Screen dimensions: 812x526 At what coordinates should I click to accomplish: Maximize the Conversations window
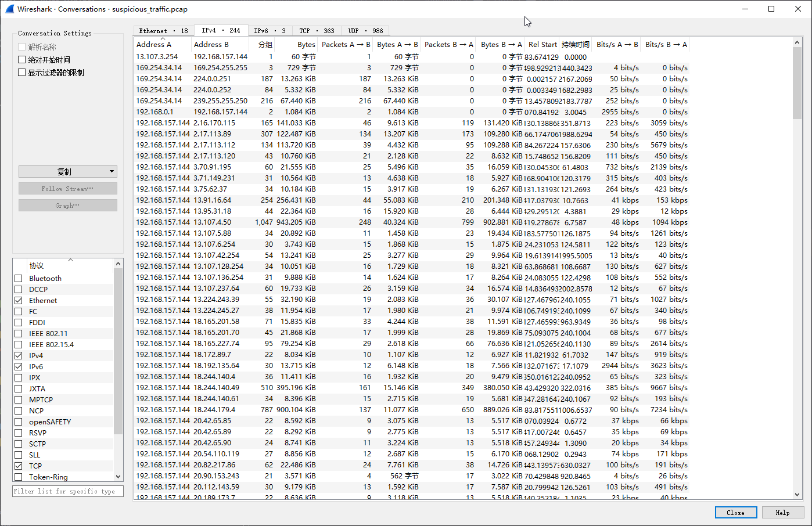click(771, 9)
